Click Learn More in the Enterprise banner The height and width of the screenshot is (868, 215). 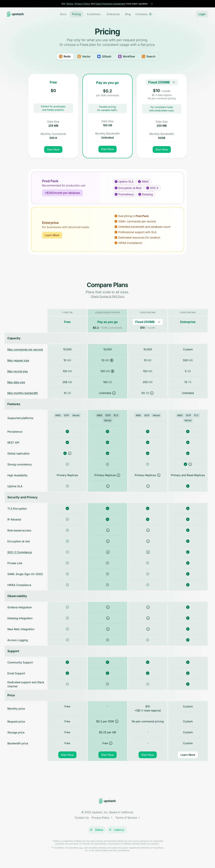coord(52,235)
